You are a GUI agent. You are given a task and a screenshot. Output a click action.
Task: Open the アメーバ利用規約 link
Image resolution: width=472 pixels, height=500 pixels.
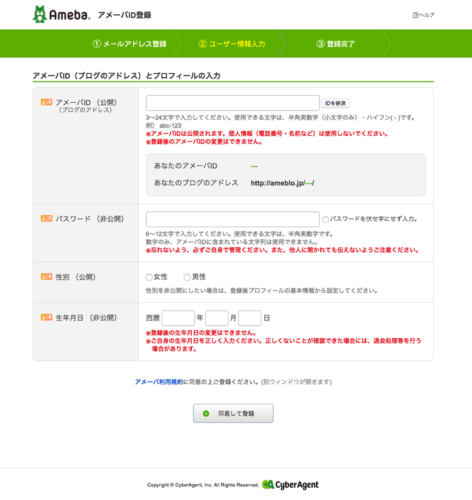pos(159,382)
